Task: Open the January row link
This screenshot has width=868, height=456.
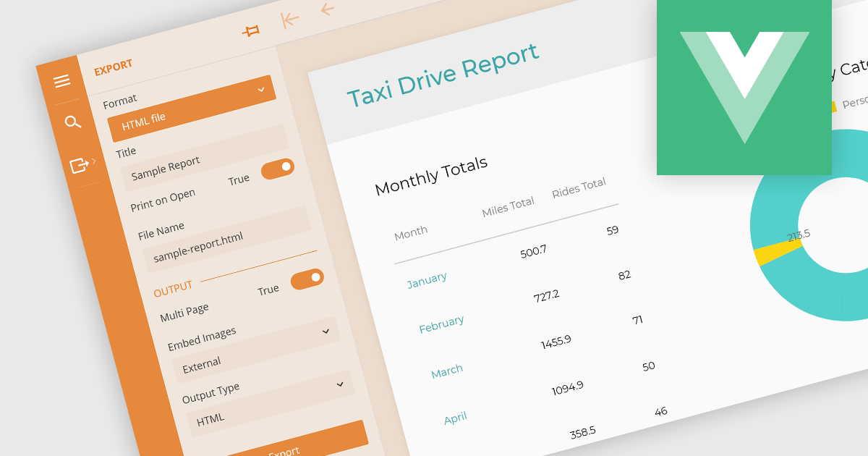Action: (x=426, y=277)
